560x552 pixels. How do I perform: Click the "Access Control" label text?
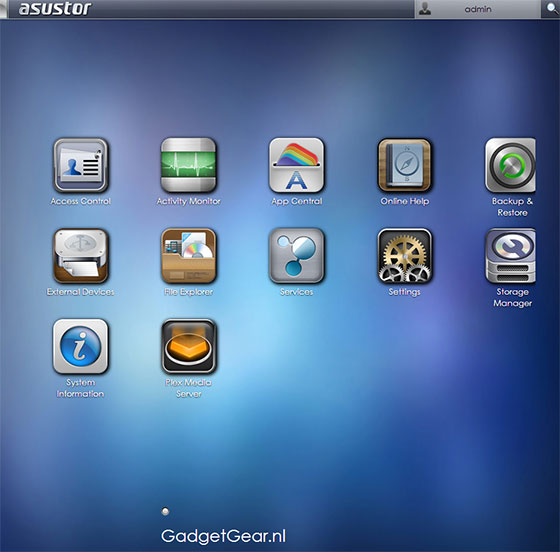(81, 201)
